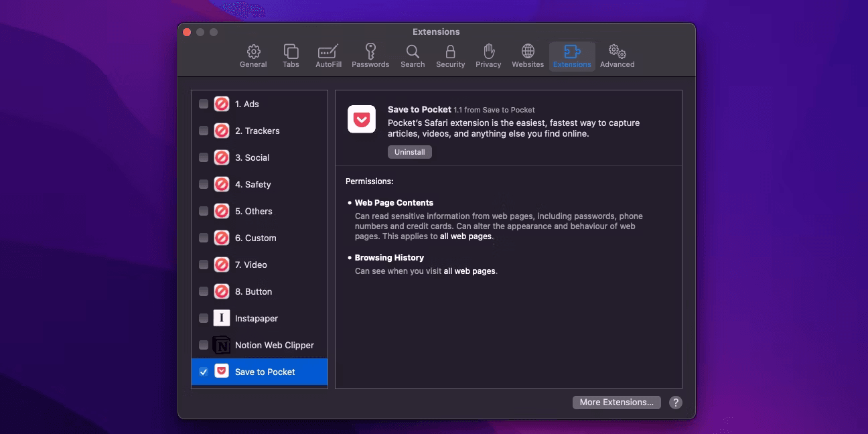Open the Websites globe icon
Image resolution: width=868 pixels, height=434 pixels.
point(528,52)
